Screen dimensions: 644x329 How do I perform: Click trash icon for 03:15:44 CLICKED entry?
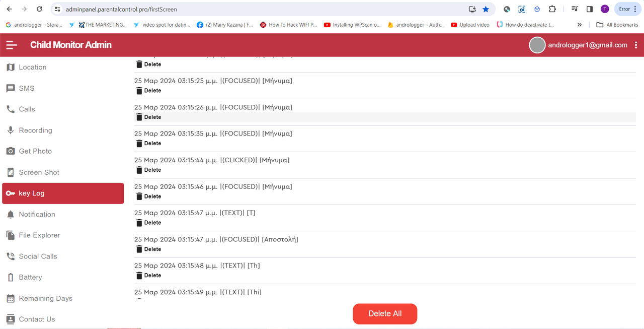139,170
